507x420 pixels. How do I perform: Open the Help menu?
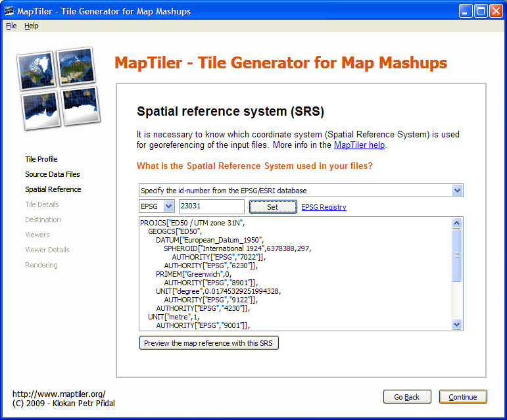coord(32,26)
